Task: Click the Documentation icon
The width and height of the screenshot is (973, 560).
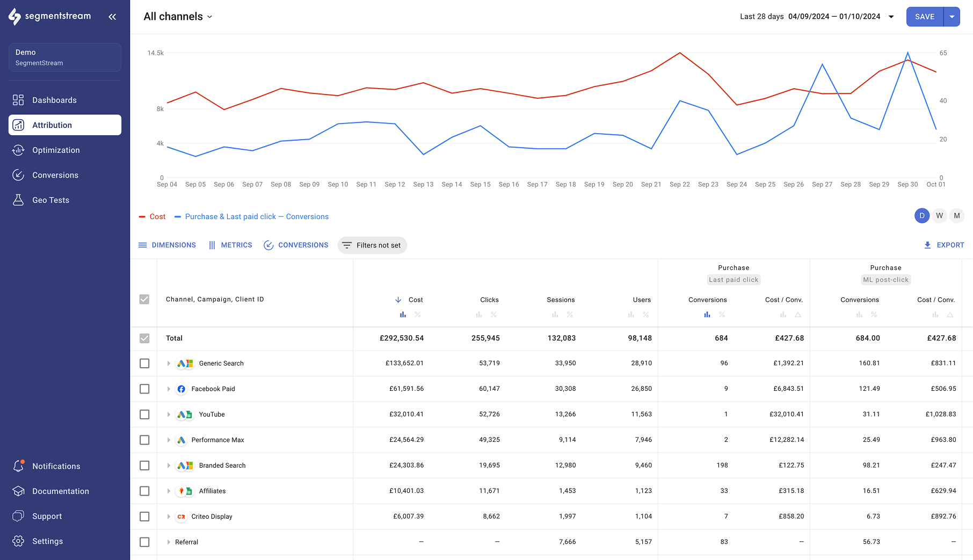Action: click(18, 491)
